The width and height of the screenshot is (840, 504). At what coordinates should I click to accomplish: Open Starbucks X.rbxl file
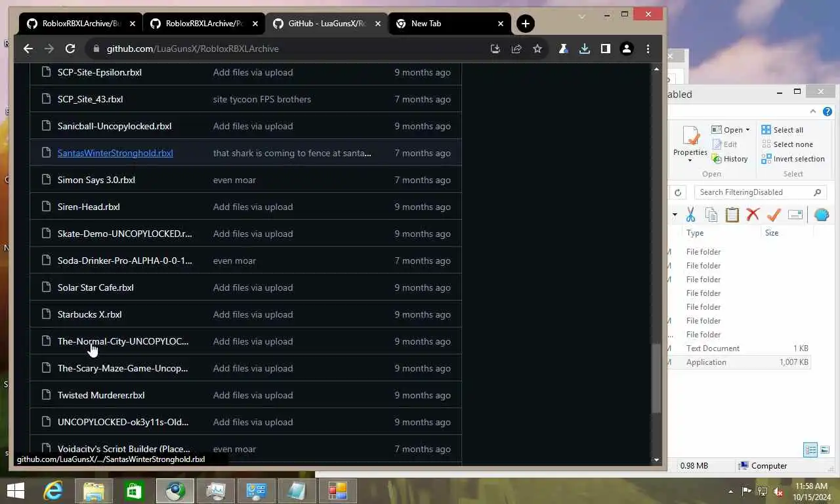(x=89, y=314)
